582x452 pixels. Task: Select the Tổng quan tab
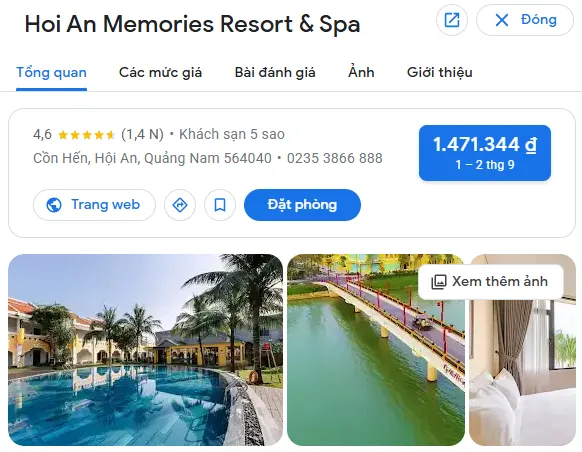coord(52,72)
